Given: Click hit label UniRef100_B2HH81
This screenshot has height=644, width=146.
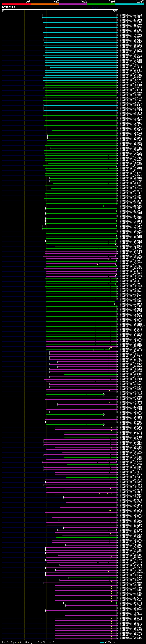Looking at the screenshot, I should 131,228.
